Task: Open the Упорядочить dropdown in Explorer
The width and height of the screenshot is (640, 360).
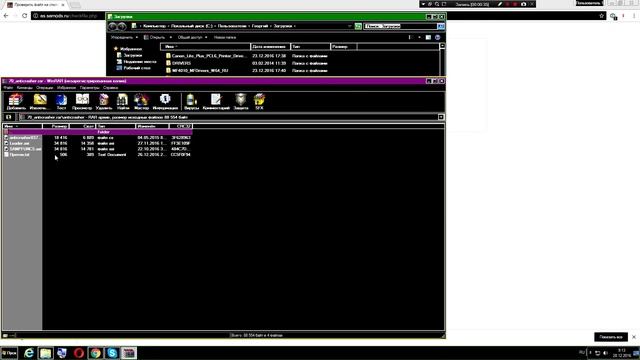Action: pyautogui.click(x=124, y=37)
